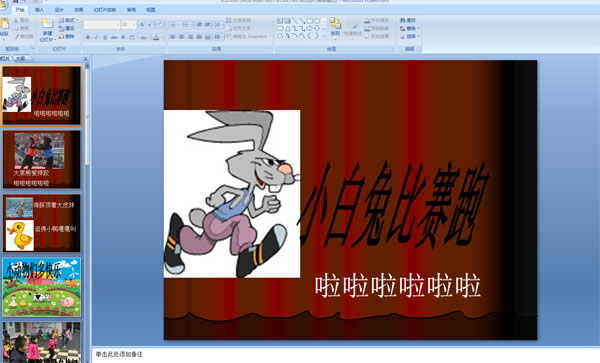
Task: Click the Delete (删除) slide button
Action: tap(67, 36)
